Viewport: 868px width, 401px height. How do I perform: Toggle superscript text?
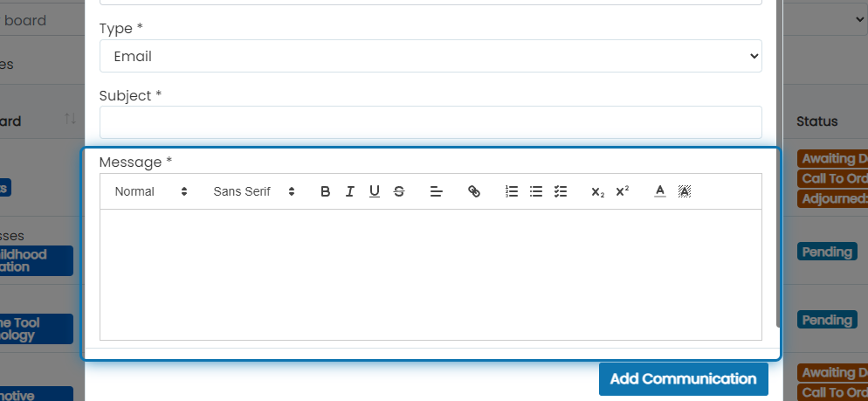pyautogui.click(x=623, y=191)
